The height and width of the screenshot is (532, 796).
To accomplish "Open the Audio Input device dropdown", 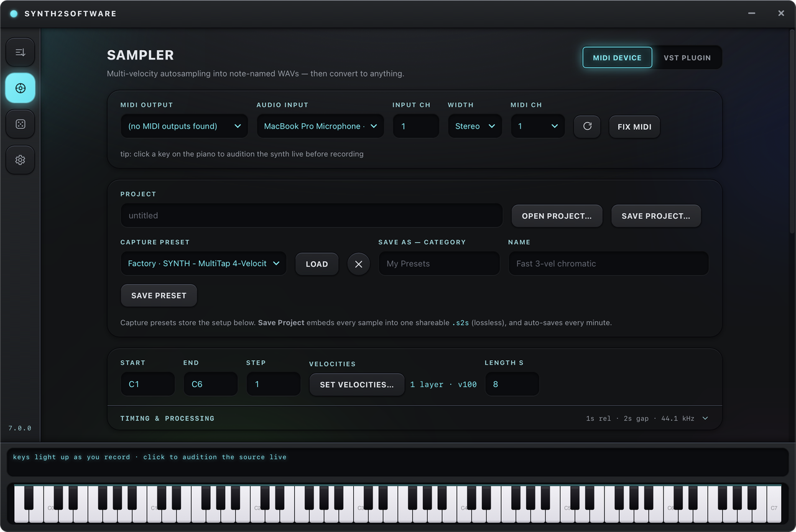I will point(320,126).
